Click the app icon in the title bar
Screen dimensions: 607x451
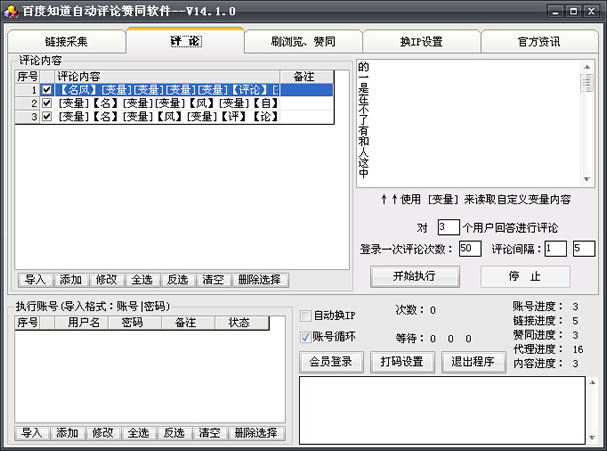point(10,10)
